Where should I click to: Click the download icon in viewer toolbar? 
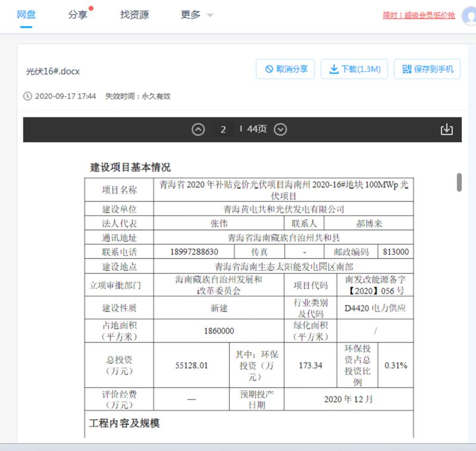tap(446, 130)
